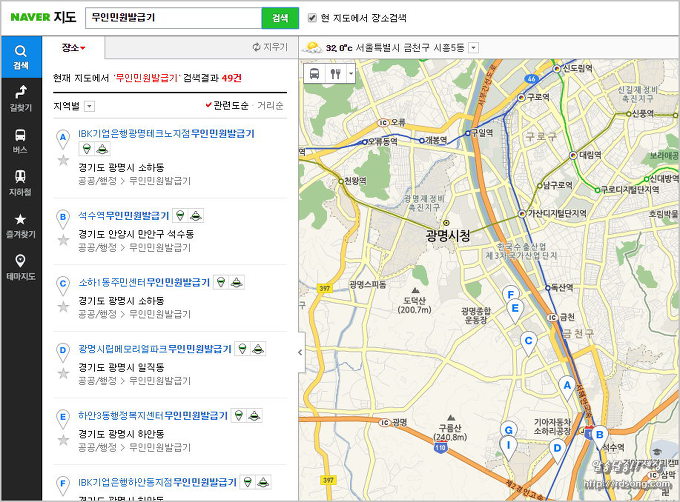Image resolution: width=680 pixels, height=502 pixels.
Task: Click list pin marker B
Action: point(63,218)
